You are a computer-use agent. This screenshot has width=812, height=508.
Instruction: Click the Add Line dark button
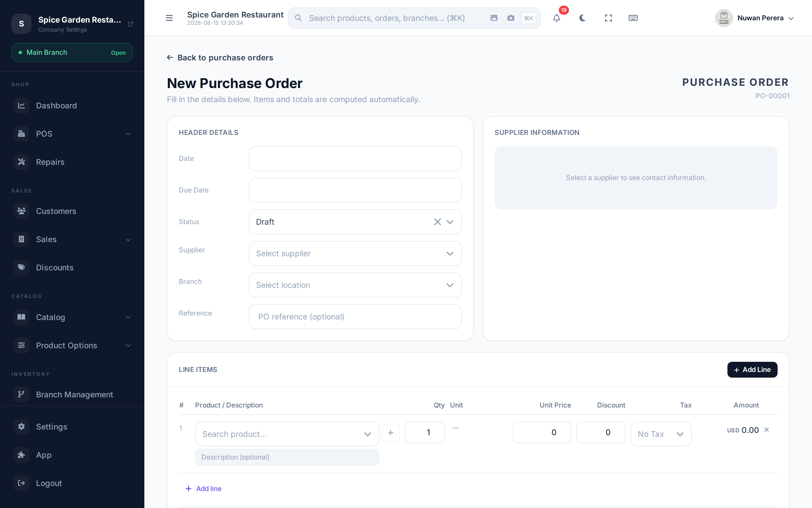click(x=752, y=370)
